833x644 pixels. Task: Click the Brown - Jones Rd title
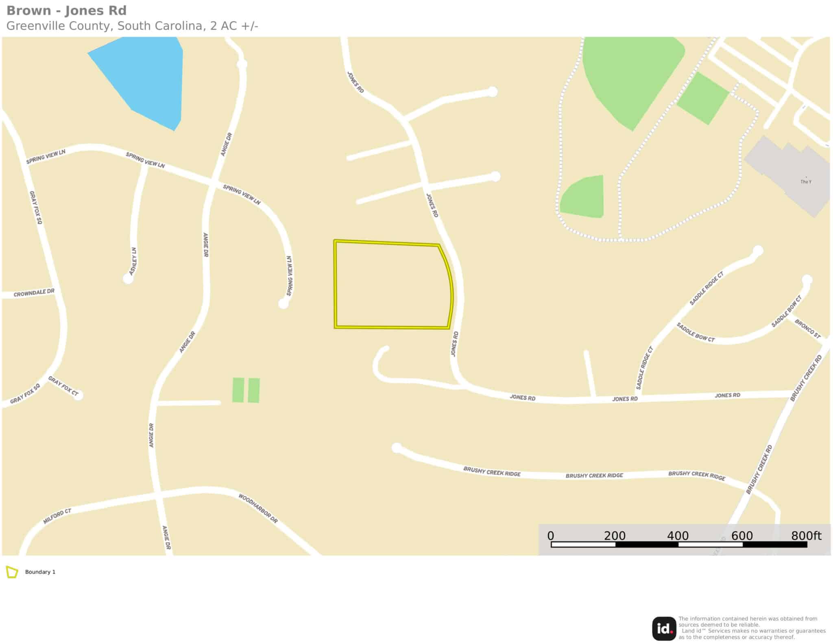pos(67,11)
